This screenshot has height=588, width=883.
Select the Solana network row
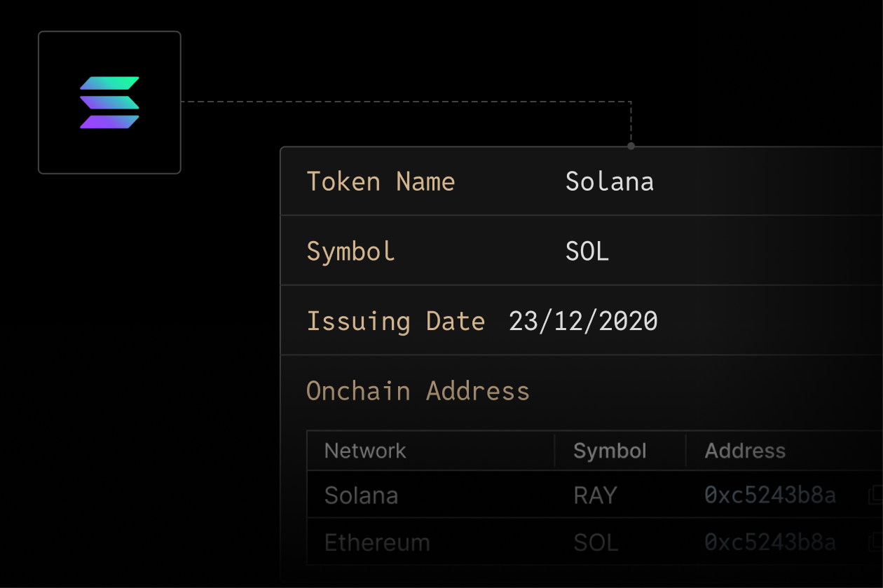595,495
